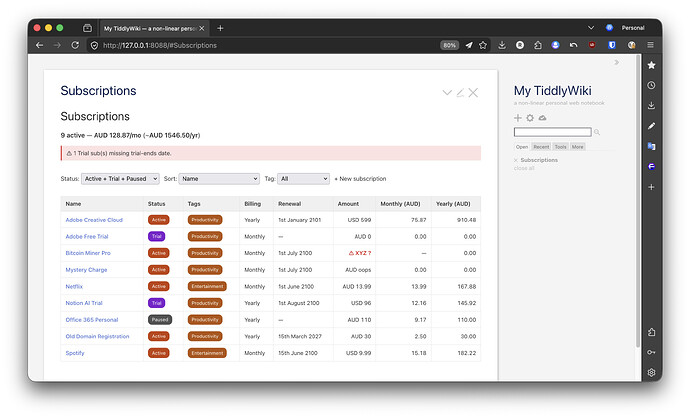Image resolution: width=690 pixels, height=417 pixels.
Task: Bookmark this page with the star icon
Action: point(483,45)
